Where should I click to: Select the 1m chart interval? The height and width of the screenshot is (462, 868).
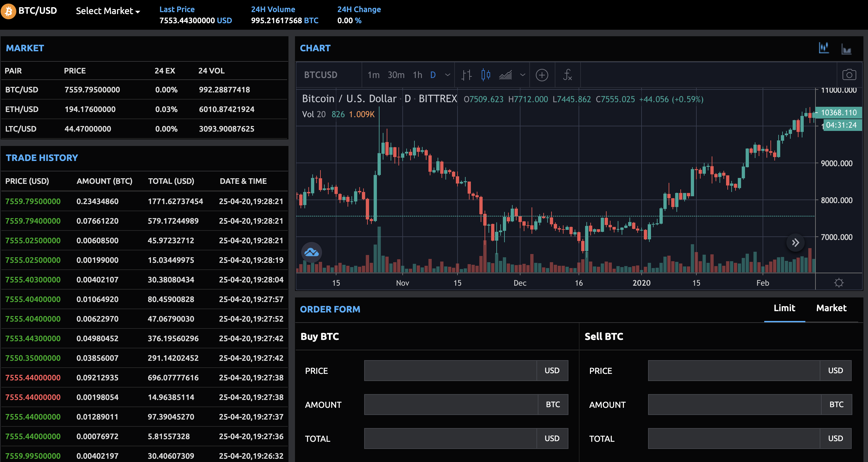pos(373,75)
